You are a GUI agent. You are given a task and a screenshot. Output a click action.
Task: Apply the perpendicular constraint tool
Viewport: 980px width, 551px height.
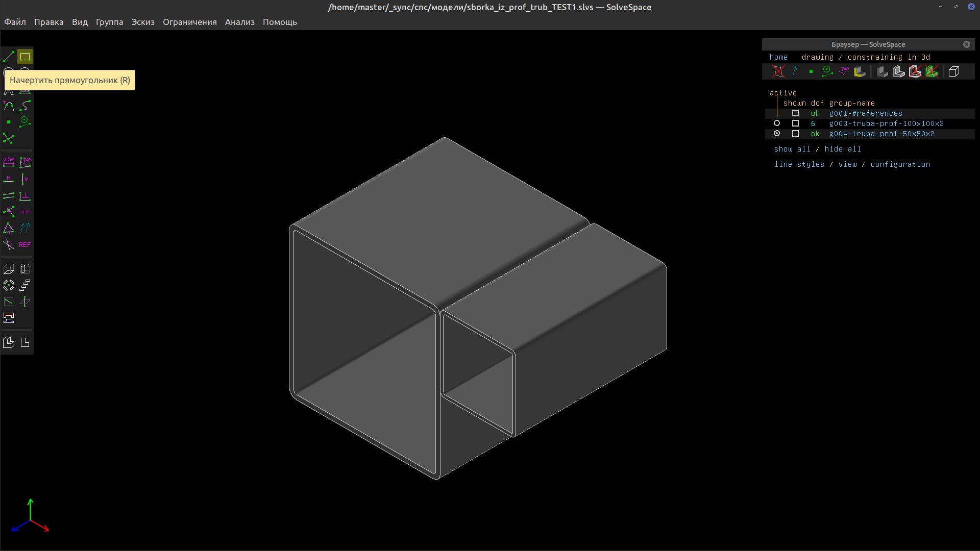click(x=25, y=196)
